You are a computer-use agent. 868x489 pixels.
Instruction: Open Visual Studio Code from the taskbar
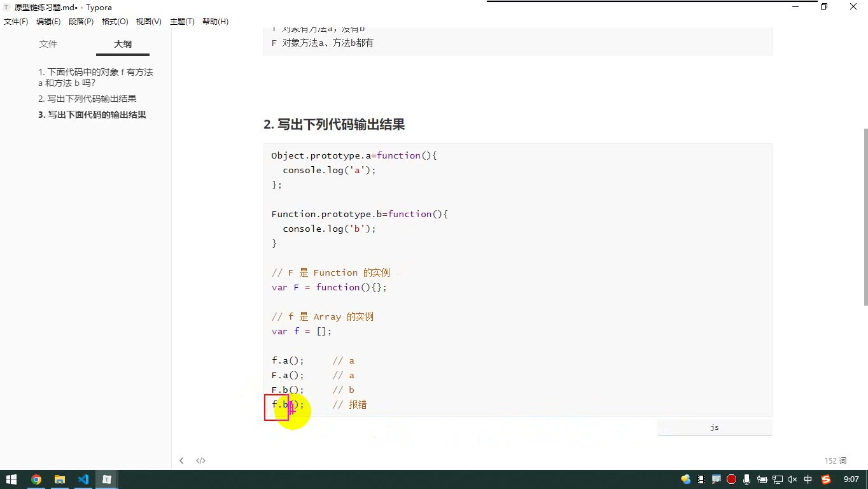[x=83, y=479]
